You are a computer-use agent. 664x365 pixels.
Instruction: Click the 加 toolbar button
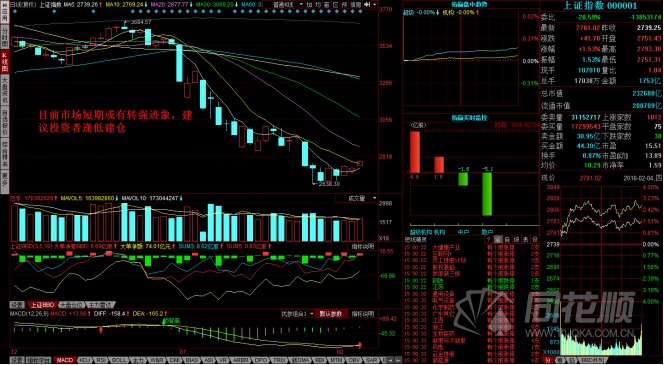[309, 4]
